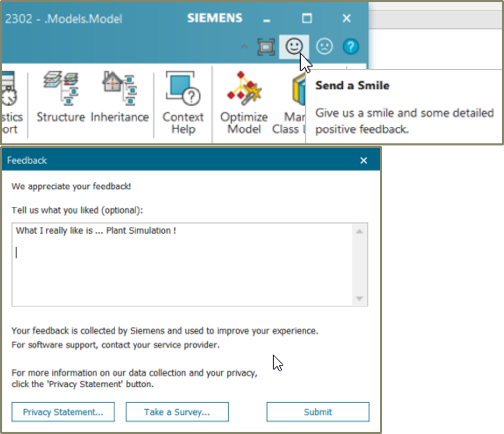Image resolution: width=504 pixels, height=434 pixels.
Task: Open the Privacy Statement
Action: [63, 412]
